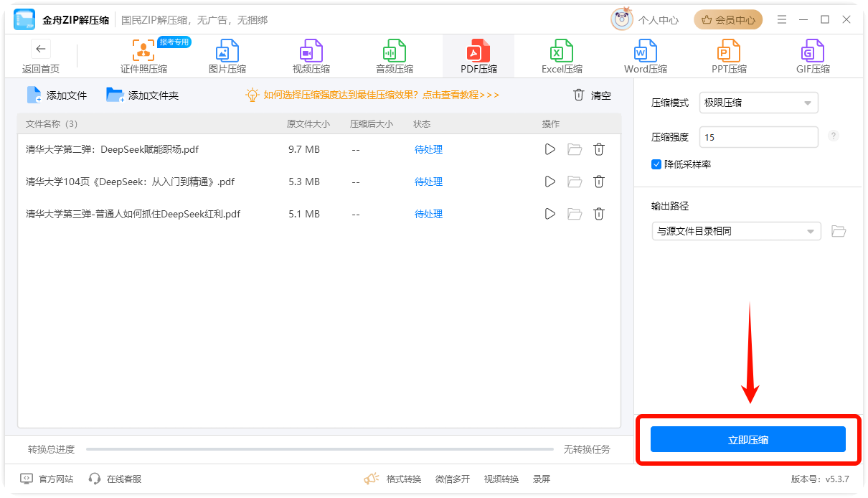This screenshot has width=868, height=498.
Task: Open the 官方网站 link
Action: (x=47, y=479)
